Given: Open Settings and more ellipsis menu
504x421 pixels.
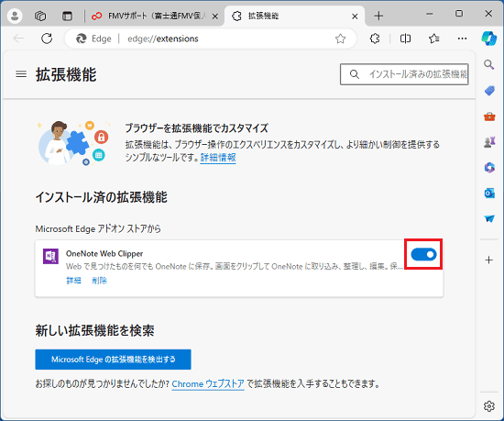Looking at the screenshot, I should (462, 39).
